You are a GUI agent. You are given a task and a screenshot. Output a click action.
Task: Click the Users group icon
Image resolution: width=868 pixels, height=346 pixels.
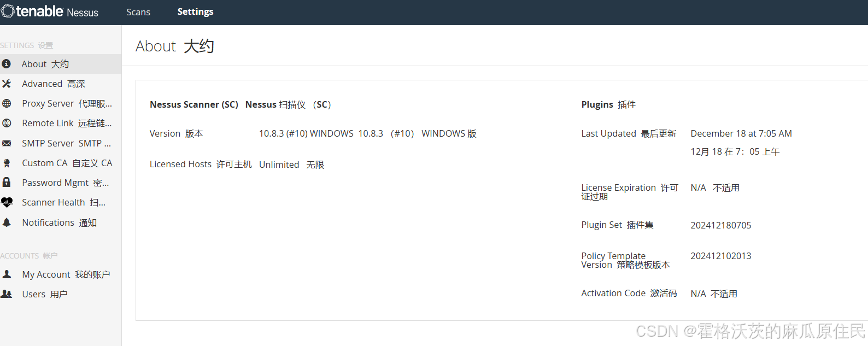pyautogui.click(x=7, y=294)
